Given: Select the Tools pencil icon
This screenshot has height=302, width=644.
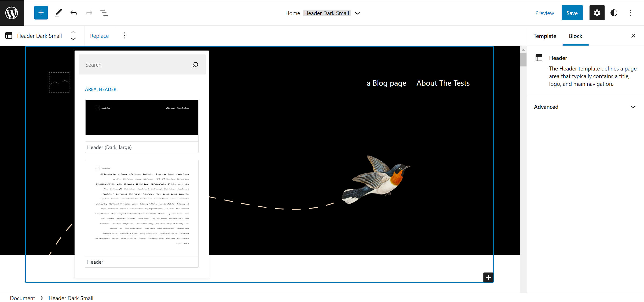Looking at the screenshot, I should coord(58,13).
